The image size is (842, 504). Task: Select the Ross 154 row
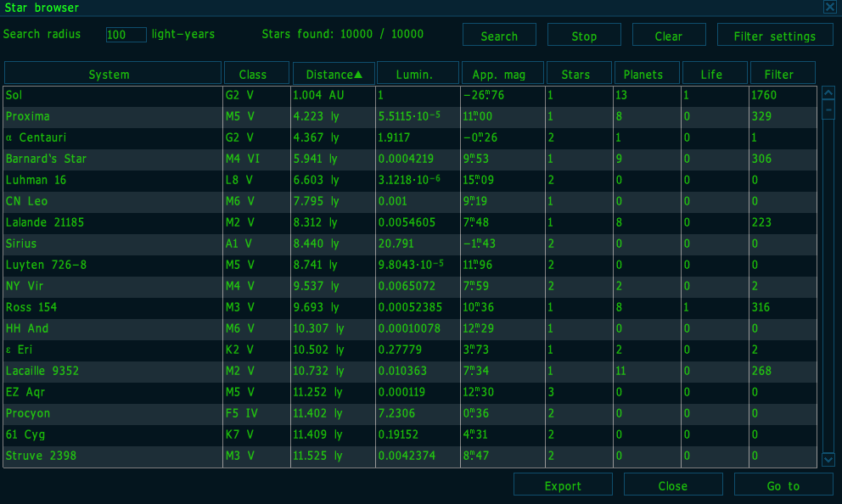(410, 307)
